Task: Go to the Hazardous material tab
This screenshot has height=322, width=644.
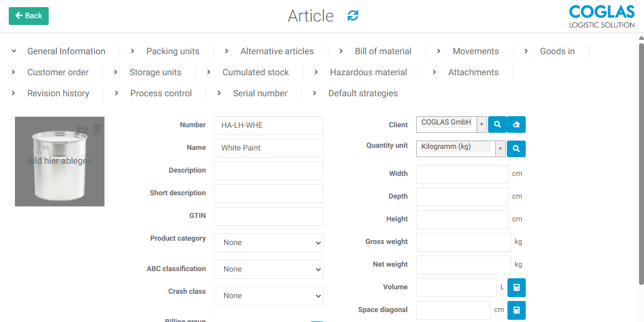Action: [x=368, y=72]
